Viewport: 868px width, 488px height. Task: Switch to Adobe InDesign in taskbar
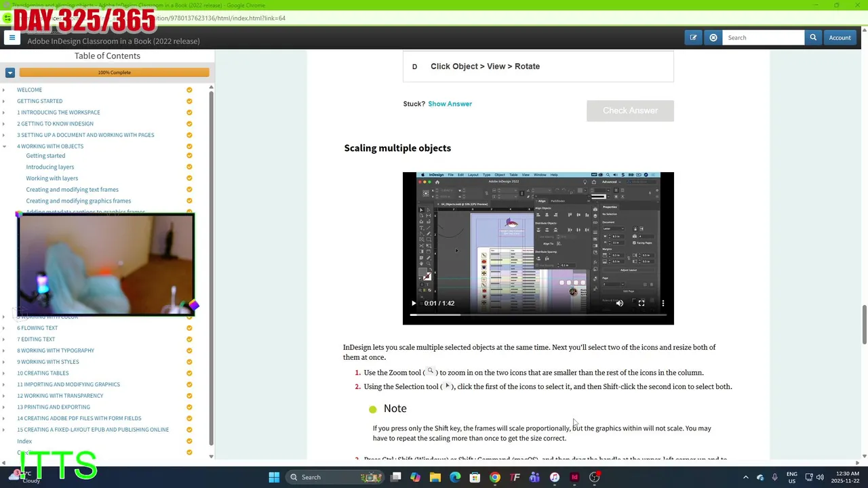click(574, 477)
